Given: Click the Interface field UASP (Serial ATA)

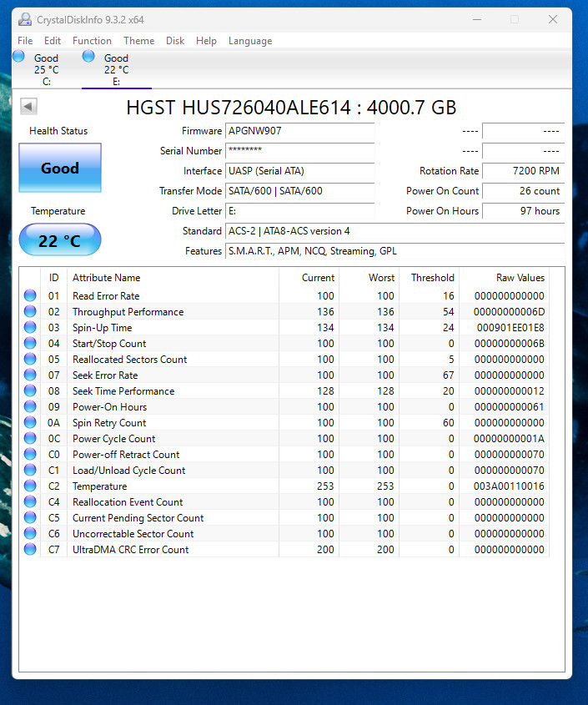Looking at the screenshot, I should [300, 171].
